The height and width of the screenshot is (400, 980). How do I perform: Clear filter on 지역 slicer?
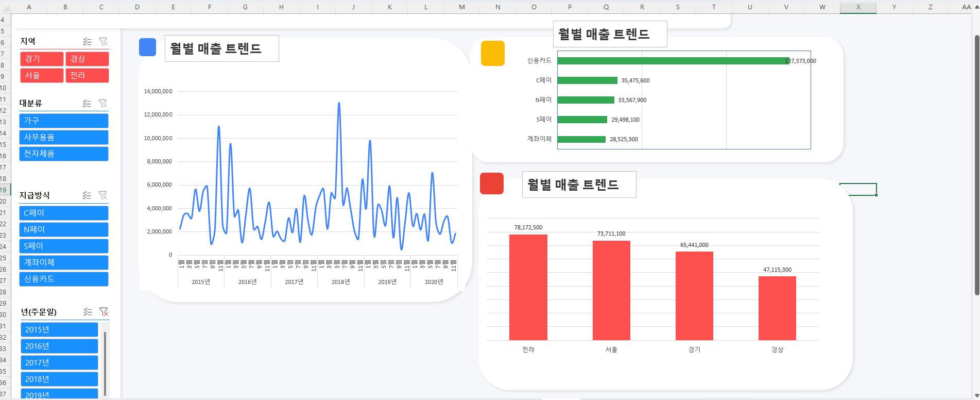104,41
